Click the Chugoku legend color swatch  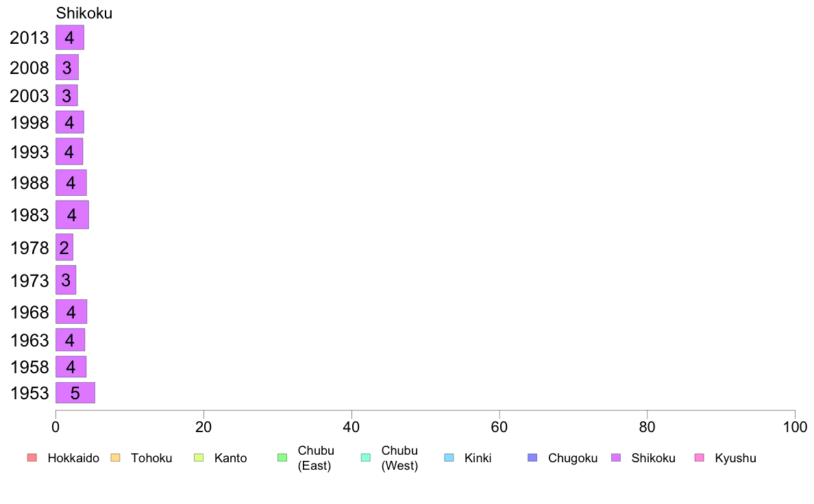click(x=532, y=458)
